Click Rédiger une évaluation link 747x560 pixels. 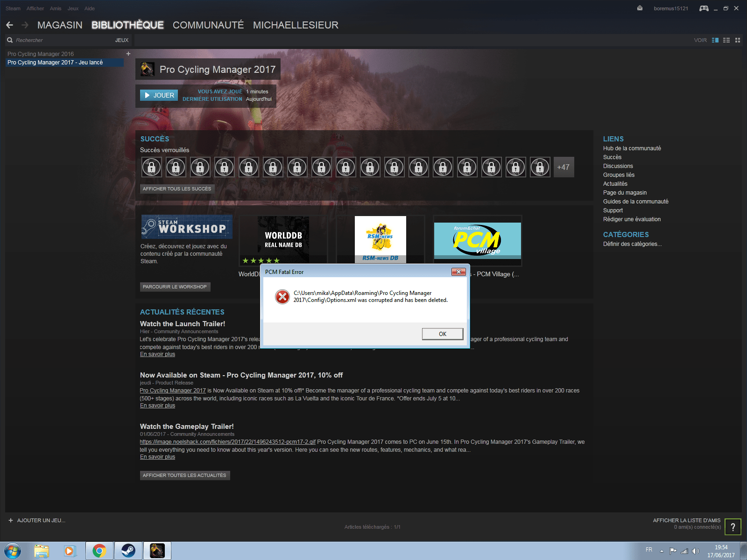(632, 219)
